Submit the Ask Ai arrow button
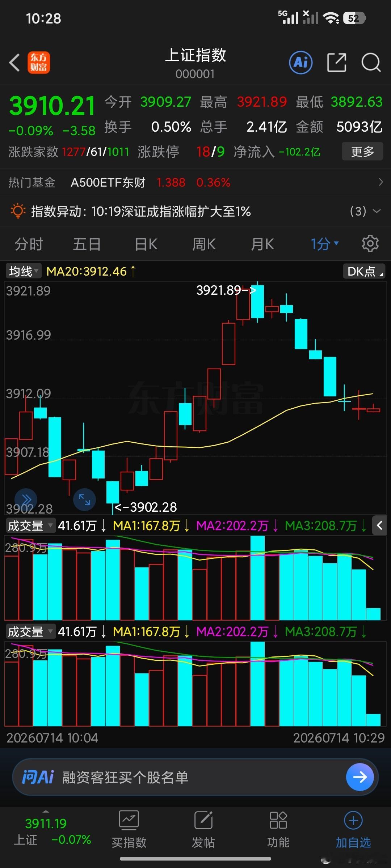 click(x=360, y=777)
